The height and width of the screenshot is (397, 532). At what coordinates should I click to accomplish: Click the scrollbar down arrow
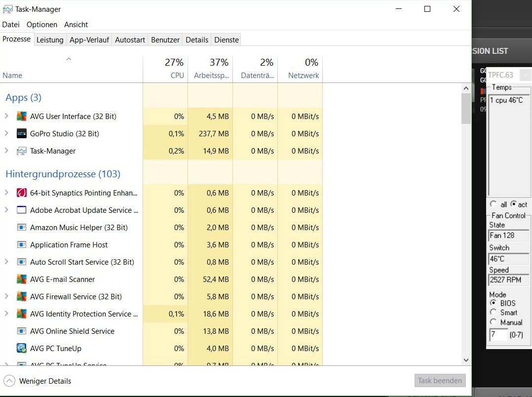point(466,360)
